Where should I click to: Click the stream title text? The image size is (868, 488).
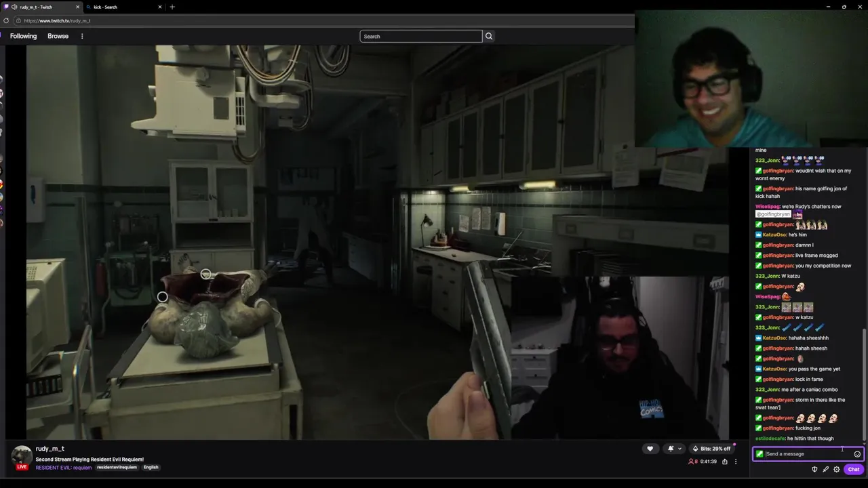(90, 459)
